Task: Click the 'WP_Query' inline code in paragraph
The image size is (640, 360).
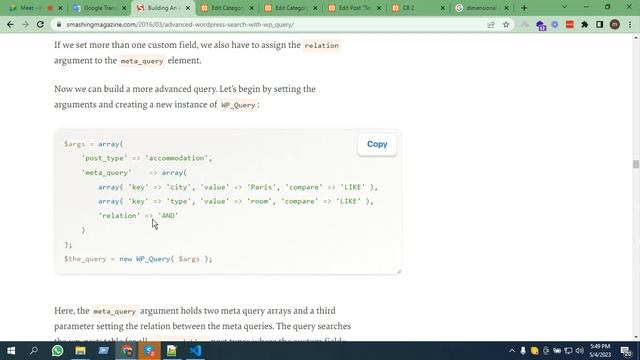Action: pyautogui.click(x=238, y=105)
